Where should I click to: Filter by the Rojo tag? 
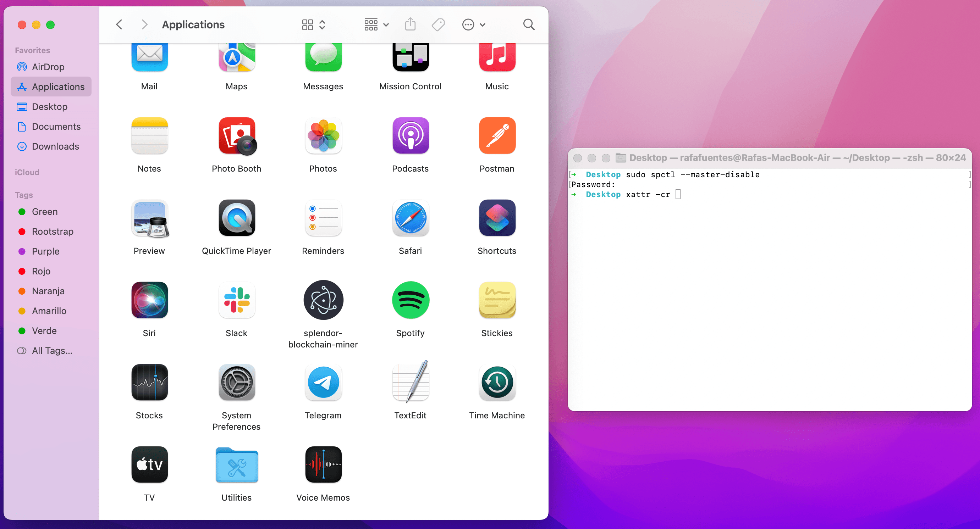click(x=51, y=271)
